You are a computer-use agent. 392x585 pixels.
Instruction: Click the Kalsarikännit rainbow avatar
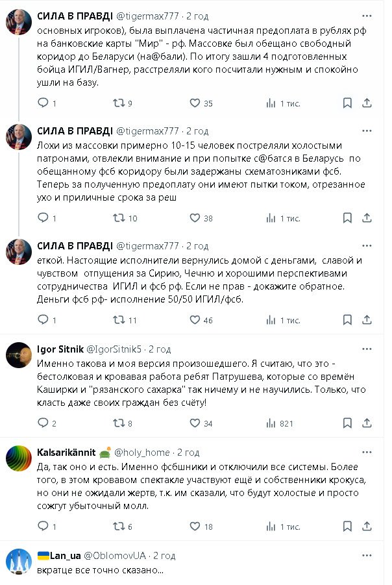coord(19,458)
